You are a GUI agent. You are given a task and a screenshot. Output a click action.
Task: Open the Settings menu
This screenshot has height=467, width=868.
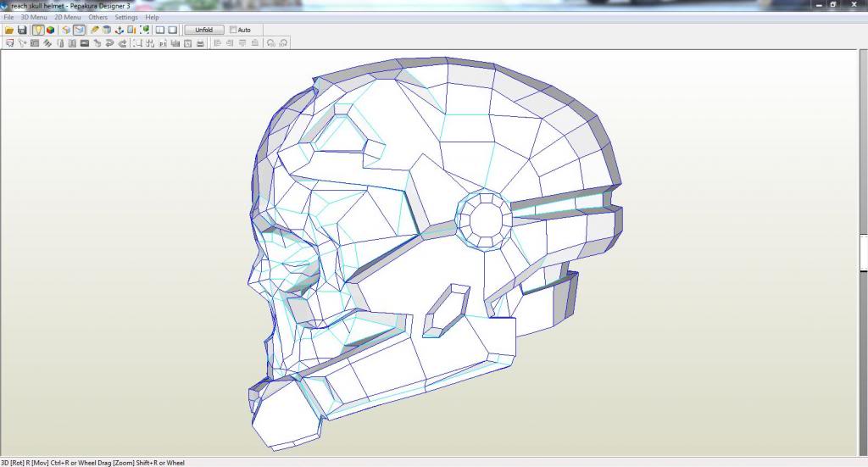pyautogui.click(x=126, y=17)
